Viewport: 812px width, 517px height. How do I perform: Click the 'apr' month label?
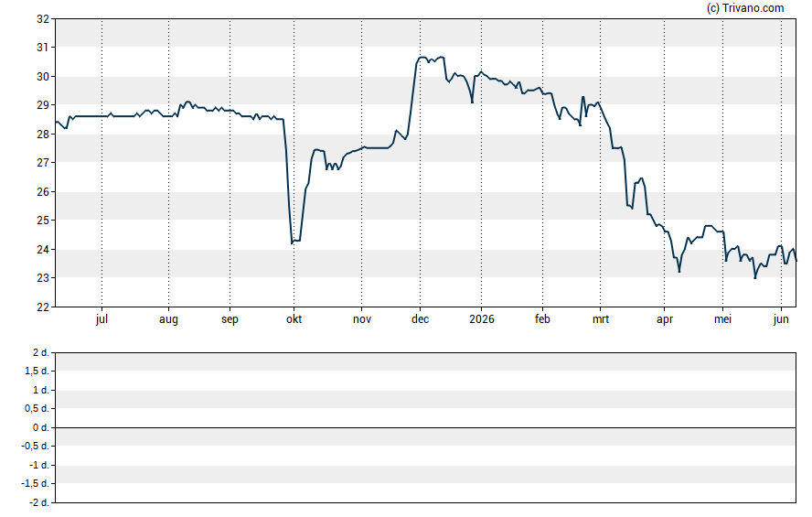[x=665, y=319]
